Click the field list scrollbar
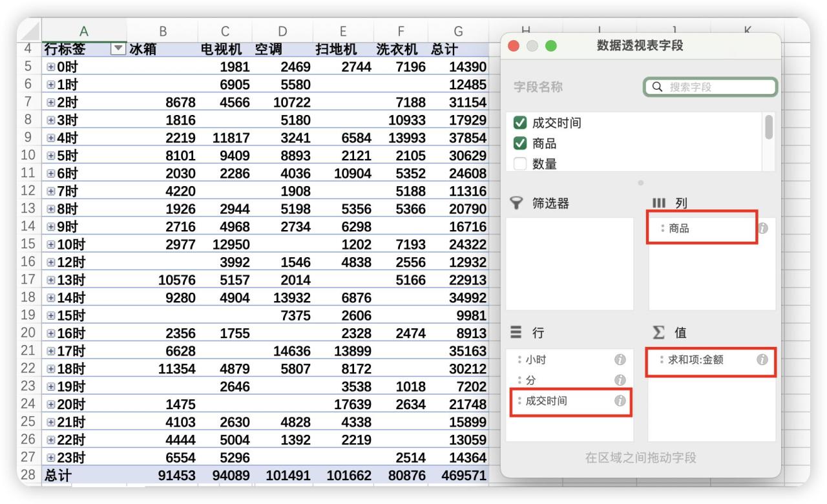 click(x=768, y=127)
